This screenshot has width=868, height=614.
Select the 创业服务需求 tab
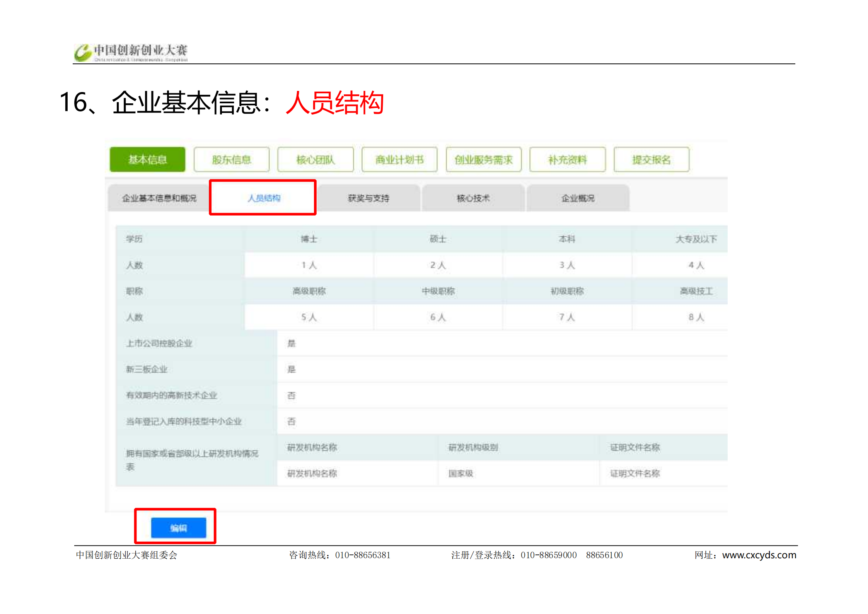(483, 159)
